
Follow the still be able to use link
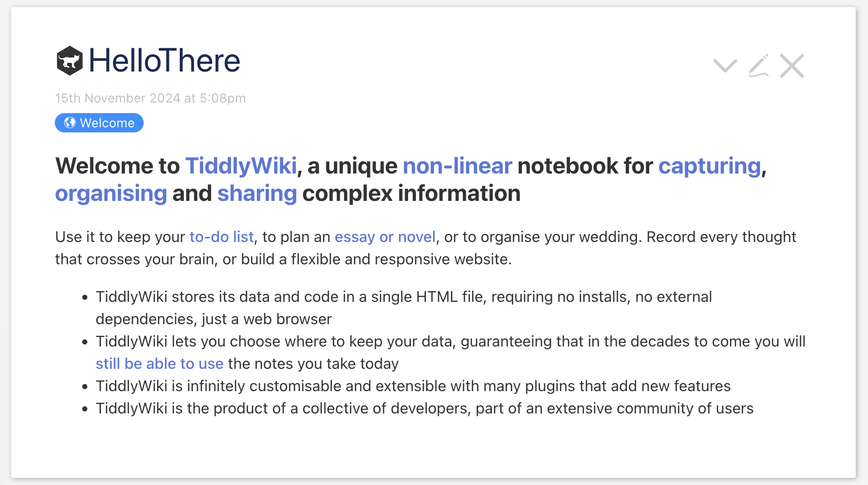pyautogui.click(x=159, y=364)
